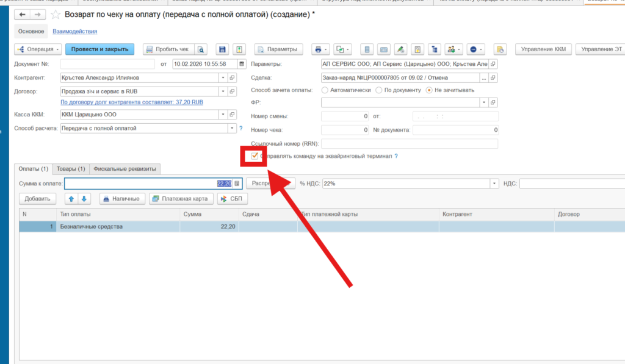Open calculator icon in Сумма к оплате
The height and width of the screenshot is (364, 625).
(x=237, y=183)
